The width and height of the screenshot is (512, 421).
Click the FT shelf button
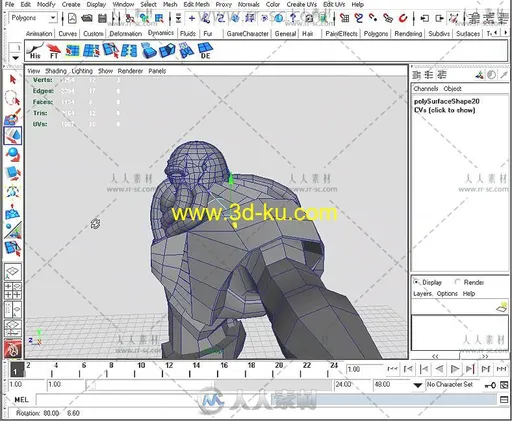click(53, 51)
